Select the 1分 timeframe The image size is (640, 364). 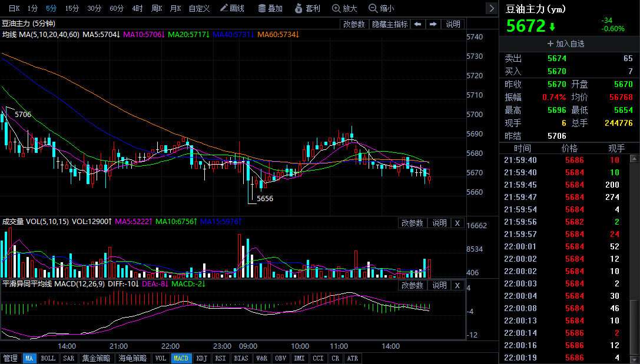click(x=32, y=8)
